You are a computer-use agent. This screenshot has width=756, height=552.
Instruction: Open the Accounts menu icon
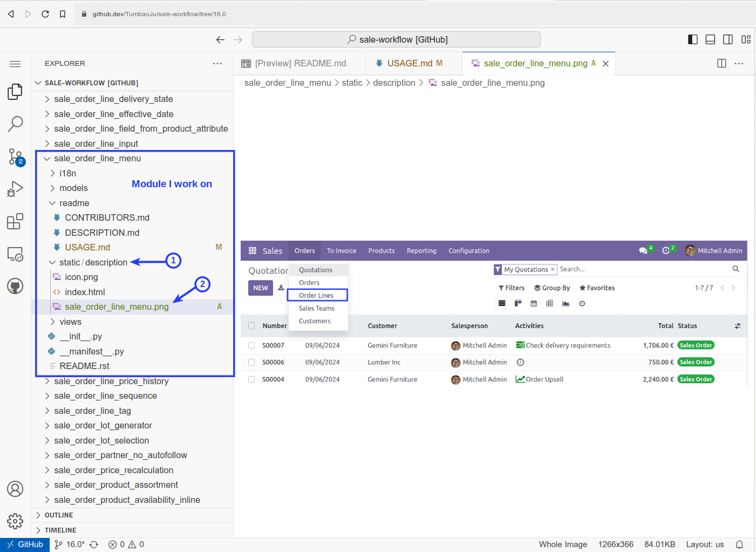pyautogui.click(x=15, y=489)
